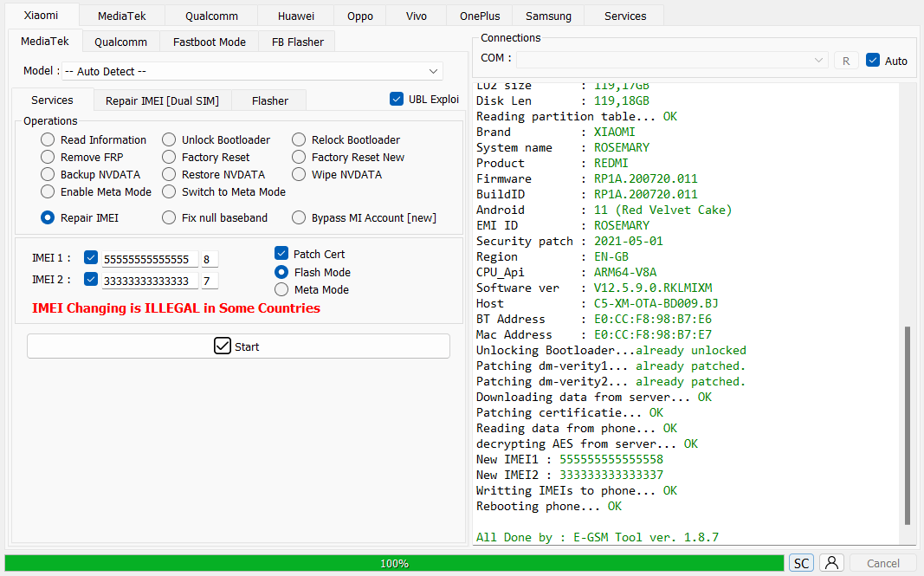Uncheck the Patch Cert option
Viewport: 924px width, 576px height.
[x=281, y=254]
